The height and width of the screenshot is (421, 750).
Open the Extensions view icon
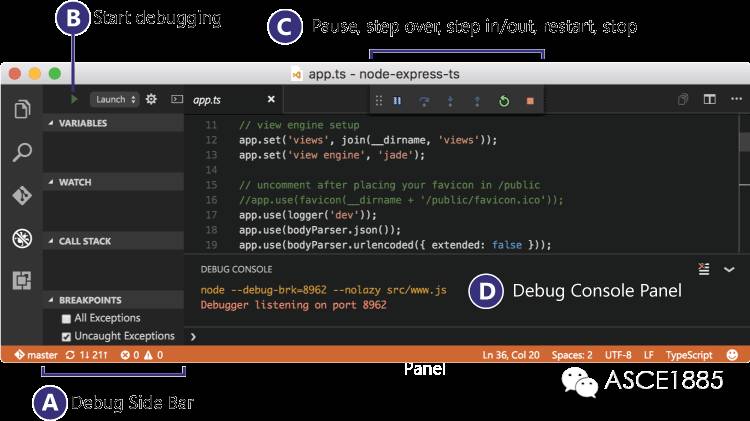pos(22,280)
